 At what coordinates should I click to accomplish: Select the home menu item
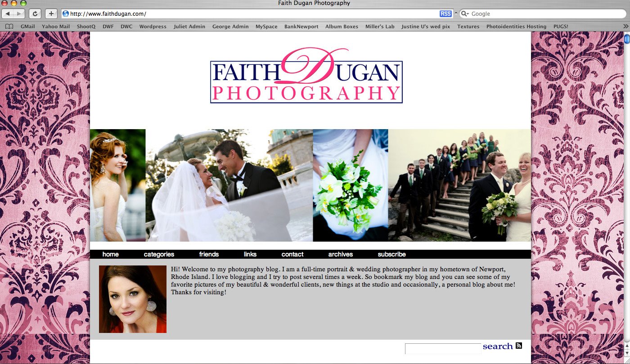pos(110,254)
